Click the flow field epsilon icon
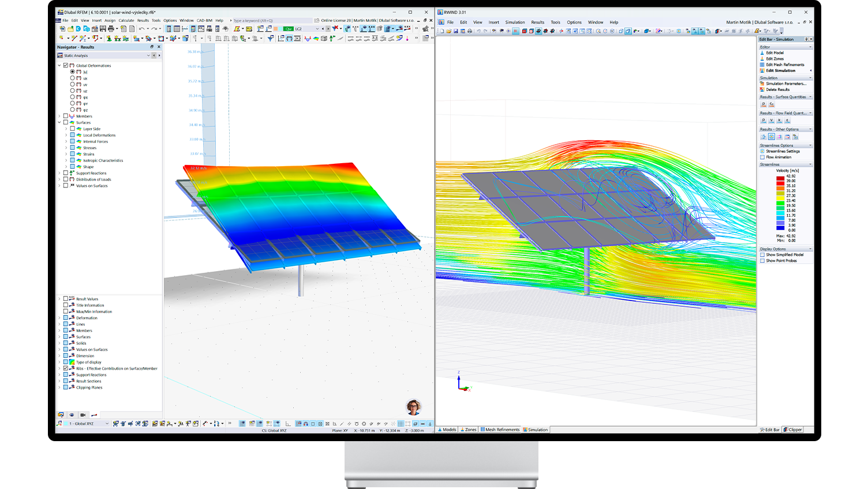Viewport: 868px width, 489px height. [x=788, y=121]
